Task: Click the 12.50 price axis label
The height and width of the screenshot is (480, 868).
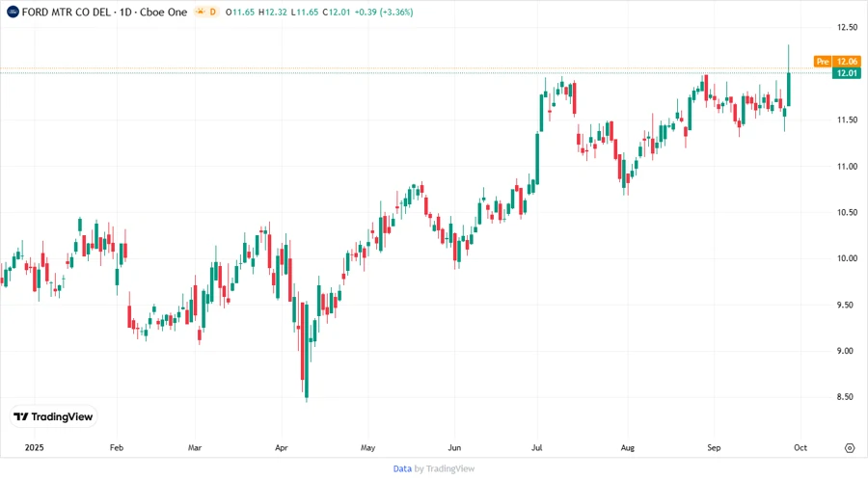Action: tap(847, 27)
